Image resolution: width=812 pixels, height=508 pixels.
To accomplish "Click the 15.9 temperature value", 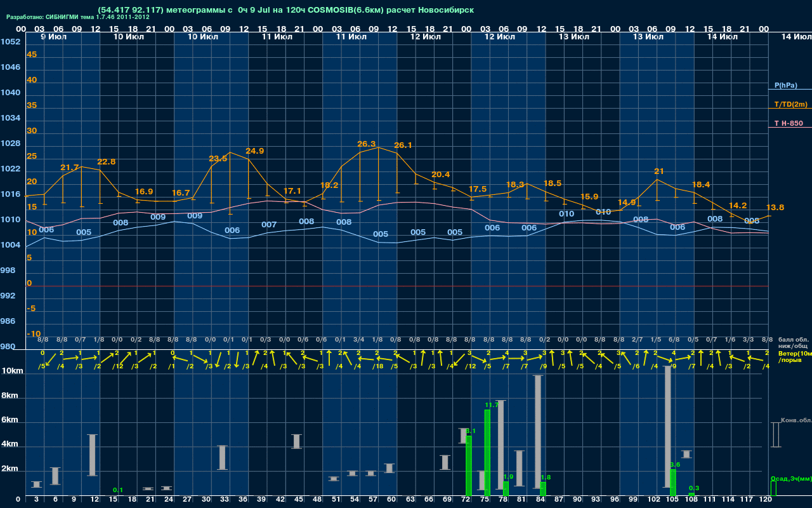I will point(589,197).
